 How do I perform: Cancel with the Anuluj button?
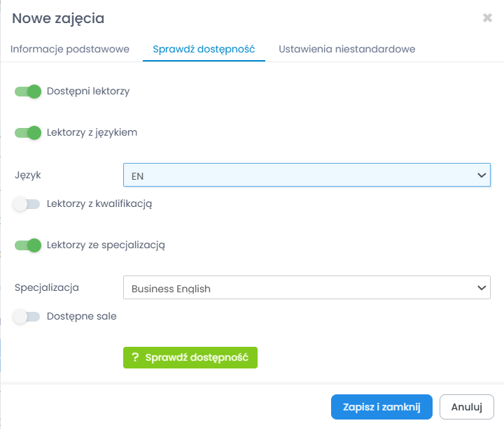coord(467,407)
